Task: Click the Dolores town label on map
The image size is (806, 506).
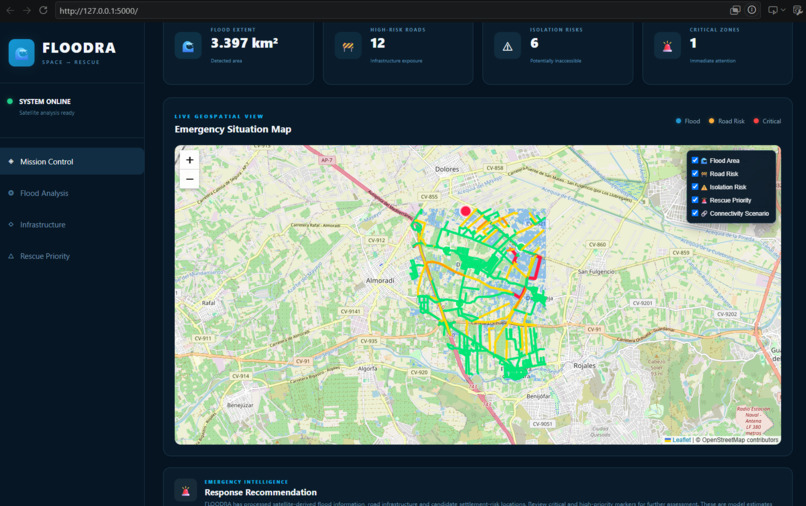Action: [447, 169]
